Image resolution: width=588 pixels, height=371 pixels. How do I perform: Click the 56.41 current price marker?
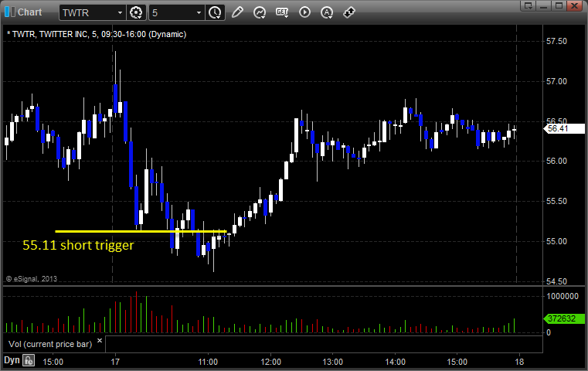(x=563, y=128)
